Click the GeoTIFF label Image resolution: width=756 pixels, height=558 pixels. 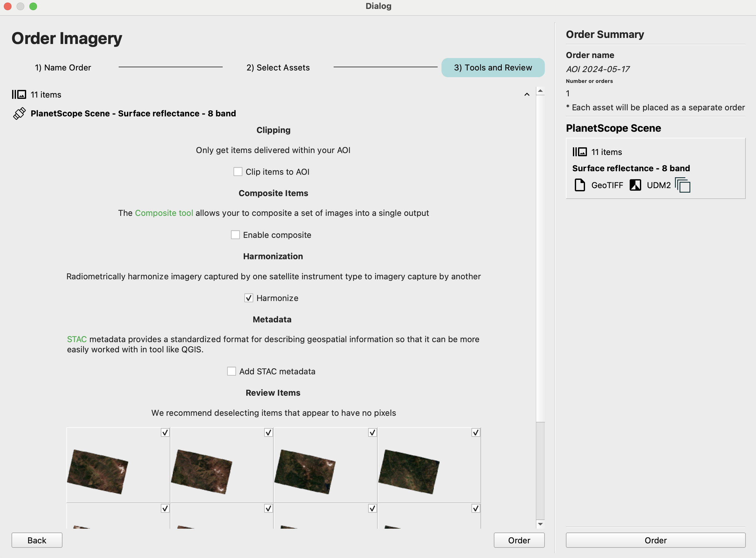[607, 185]
